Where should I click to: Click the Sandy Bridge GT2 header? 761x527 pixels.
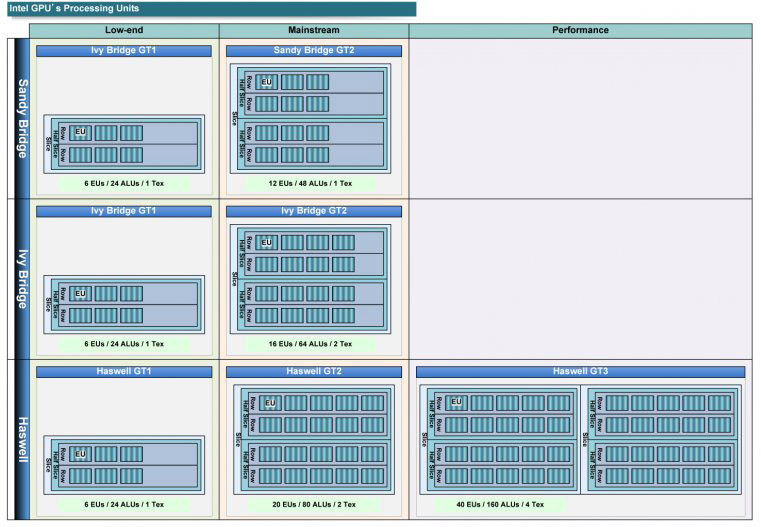point(313,50)
